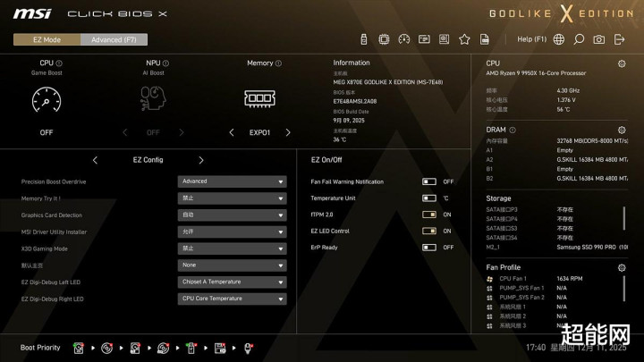644x362 pixels.
Task: Open the speedometer gauge toolbar icon
Action: coord(404,39)
